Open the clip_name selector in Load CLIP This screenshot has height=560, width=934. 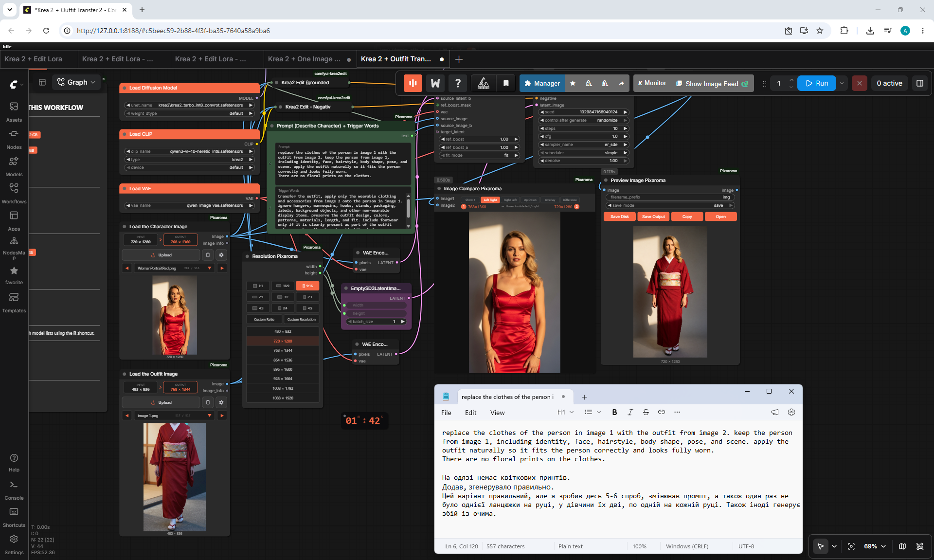[x=190, y=151]
